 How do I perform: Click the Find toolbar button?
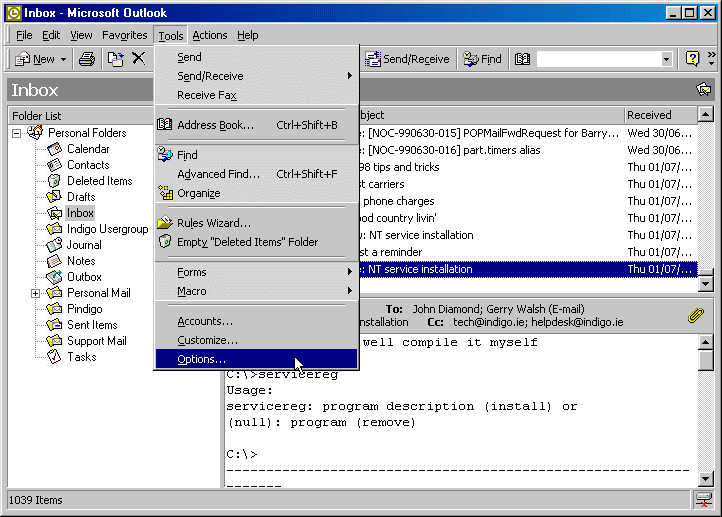483,59
